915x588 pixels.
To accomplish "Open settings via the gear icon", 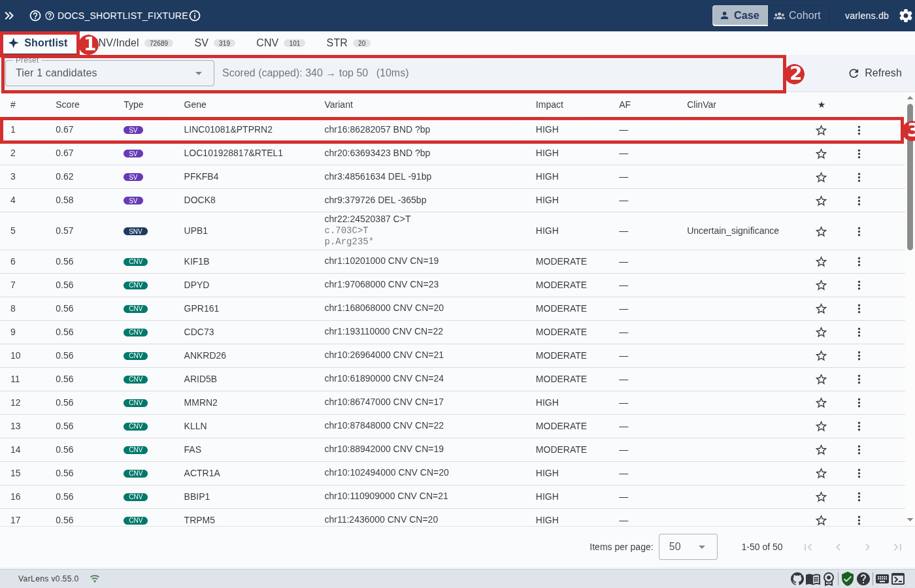I will (x=906, y=16).
